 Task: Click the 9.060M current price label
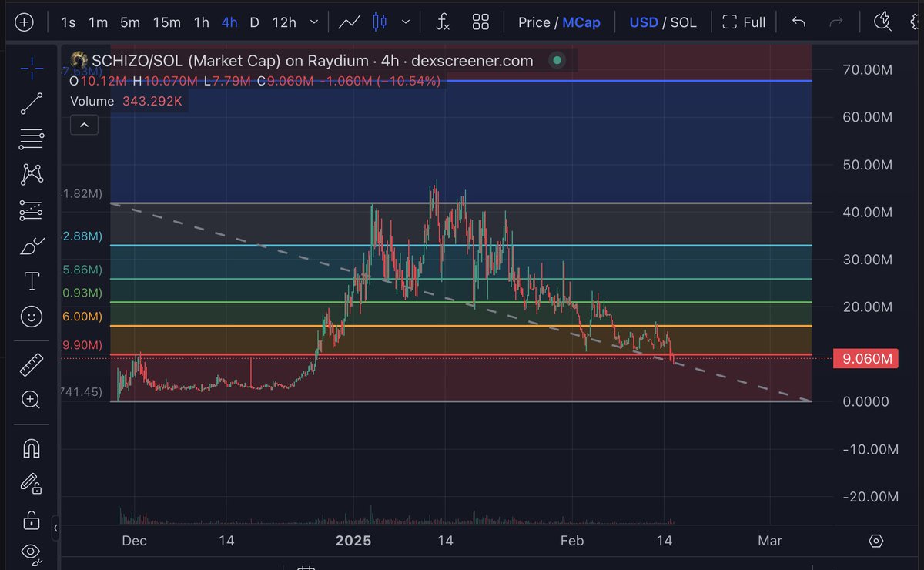[865, 358]
